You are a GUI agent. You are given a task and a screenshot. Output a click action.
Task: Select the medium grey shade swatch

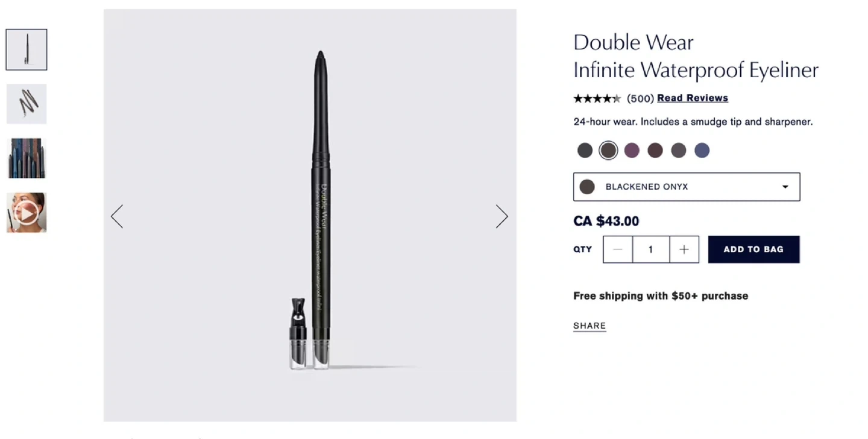(x=679, y=150)
